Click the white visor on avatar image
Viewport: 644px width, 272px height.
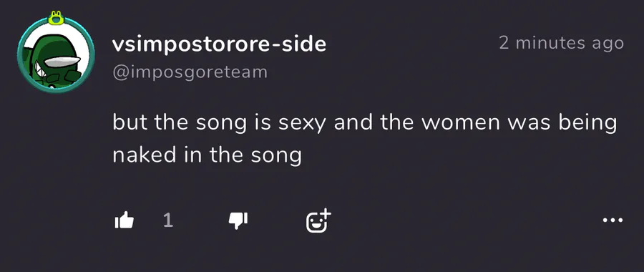(62, 62)
